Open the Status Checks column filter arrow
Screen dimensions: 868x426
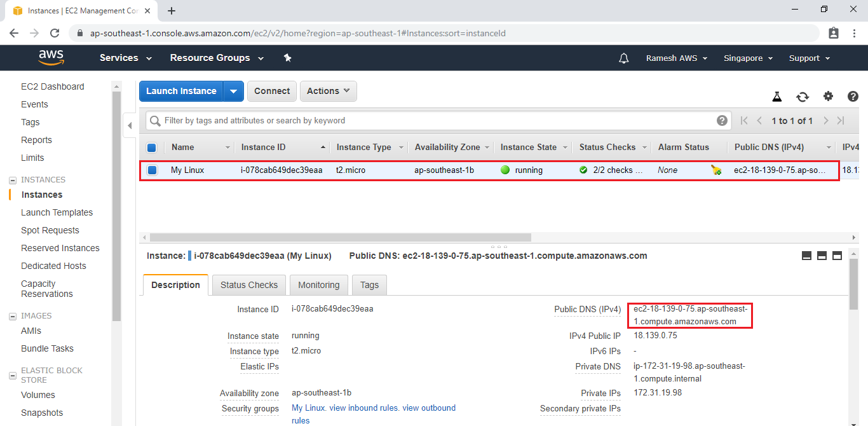coord(644,148)
